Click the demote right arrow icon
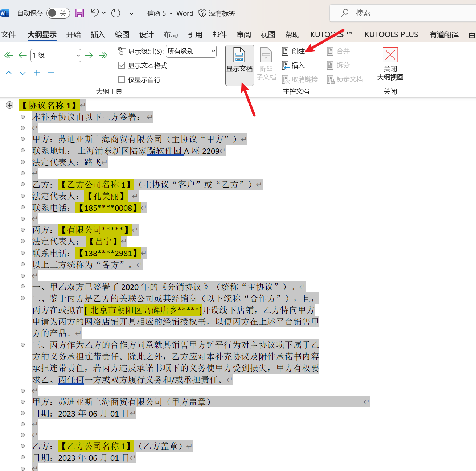Viewport: 476px width, 471px height. point(89,55)
